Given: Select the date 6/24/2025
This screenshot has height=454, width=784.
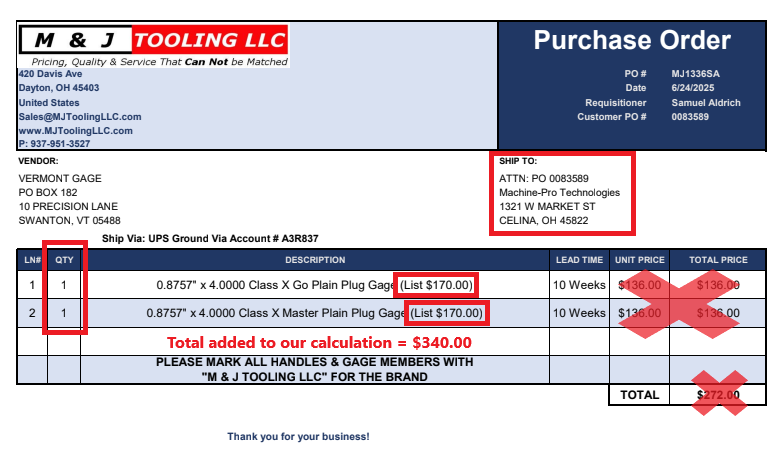Looking at the screenshot, I should click(x=692, y=88).
